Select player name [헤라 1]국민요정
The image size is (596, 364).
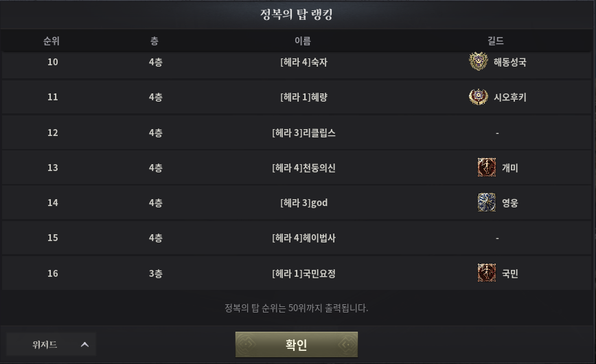[x=303, y=273]
